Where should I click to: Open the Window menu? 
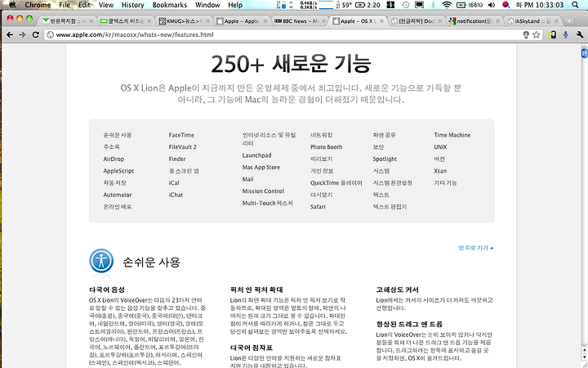207,5
